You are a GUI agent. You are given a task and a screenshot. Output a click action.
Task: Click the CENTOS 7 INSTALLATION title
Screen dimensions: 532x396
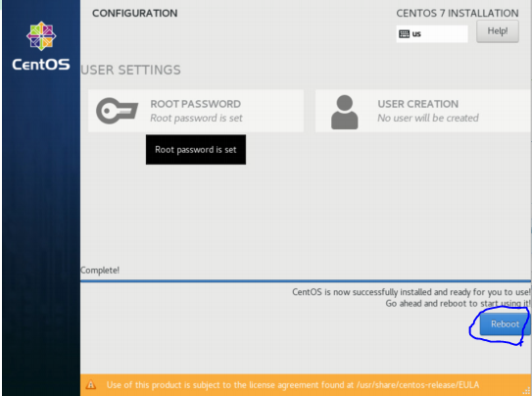(458, 14)
